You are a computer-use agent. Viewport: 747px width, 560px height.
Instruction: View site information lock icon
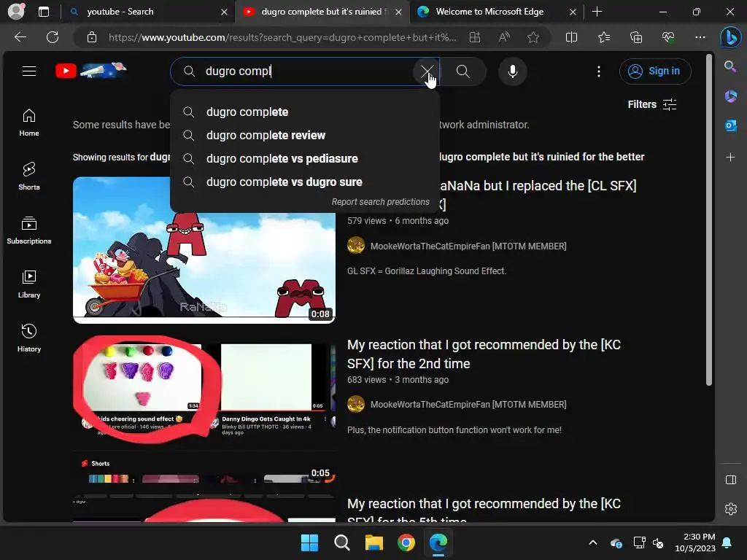coord(92,37)
